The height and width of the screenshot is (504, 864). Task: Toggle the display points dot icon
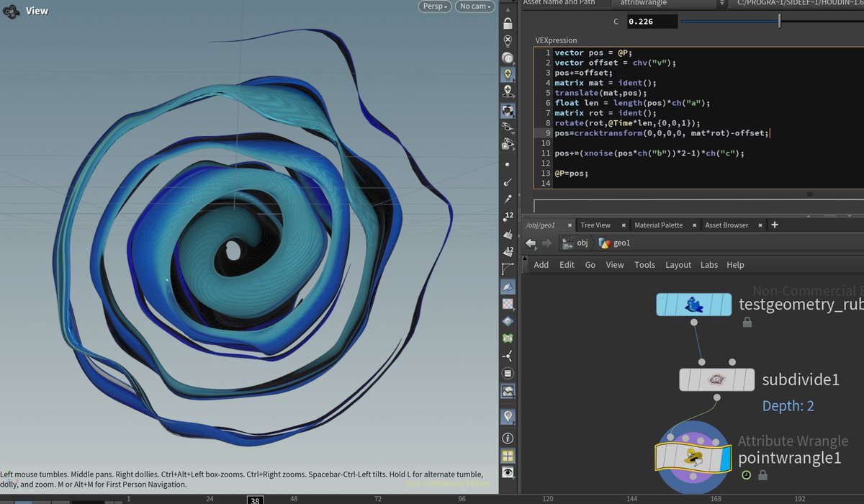tap(508, 166)
